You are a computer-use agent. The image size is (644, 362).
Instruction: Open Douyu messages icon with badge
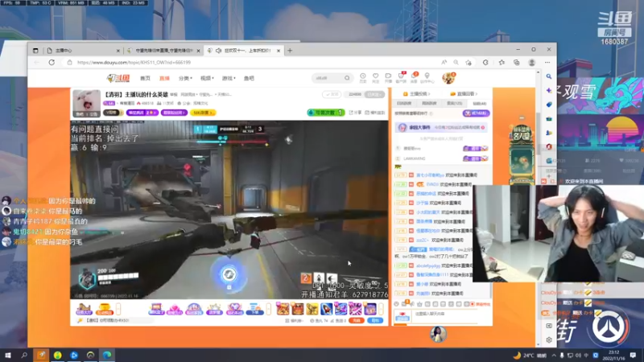415,77
